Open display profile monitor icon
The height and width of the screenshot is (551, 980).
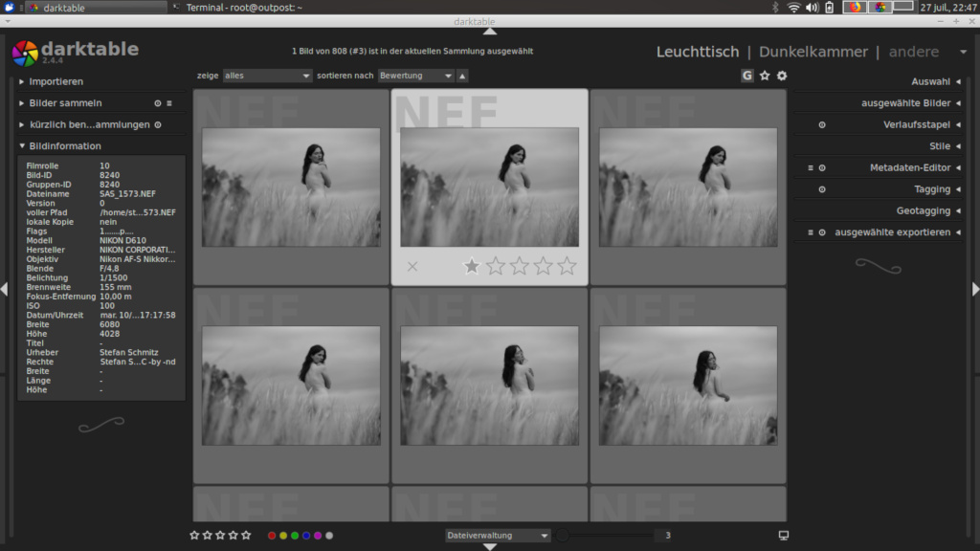tap(783, 536)
